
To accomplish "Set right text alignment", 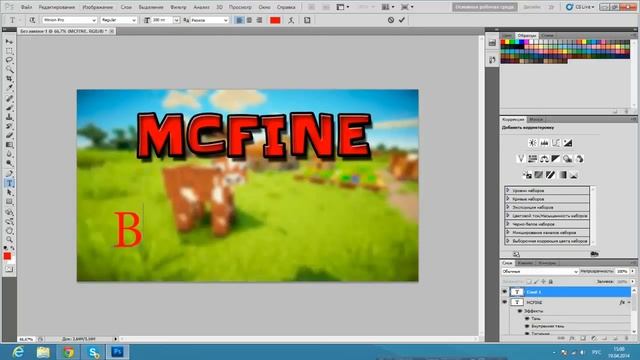I will click(259, 20).
